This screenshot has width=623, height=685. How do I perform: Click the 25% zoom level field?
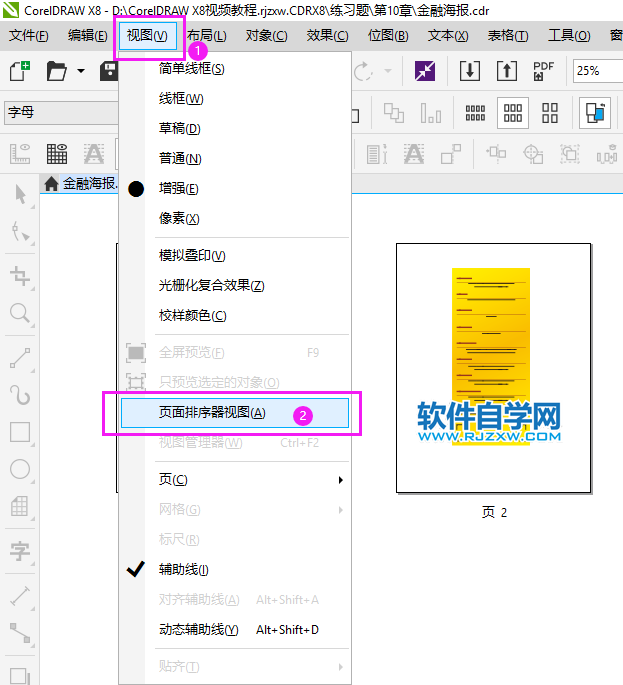598,71
